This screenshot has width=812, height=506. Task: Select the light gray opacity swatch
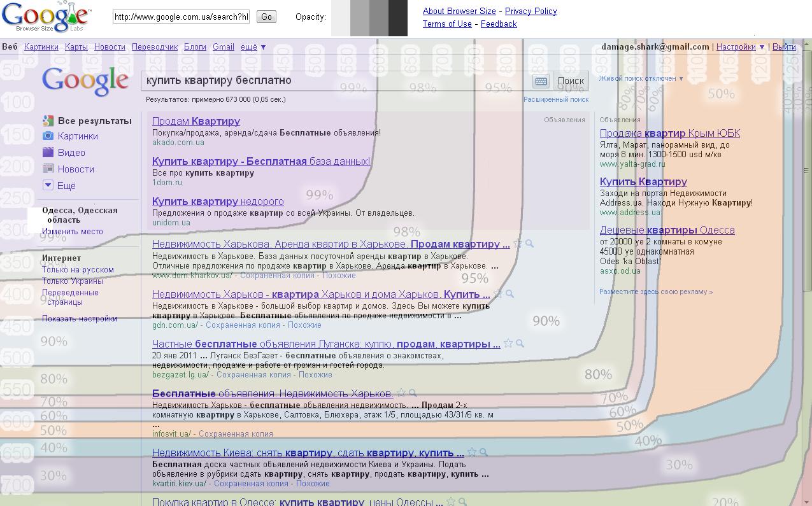pos(360,18)
